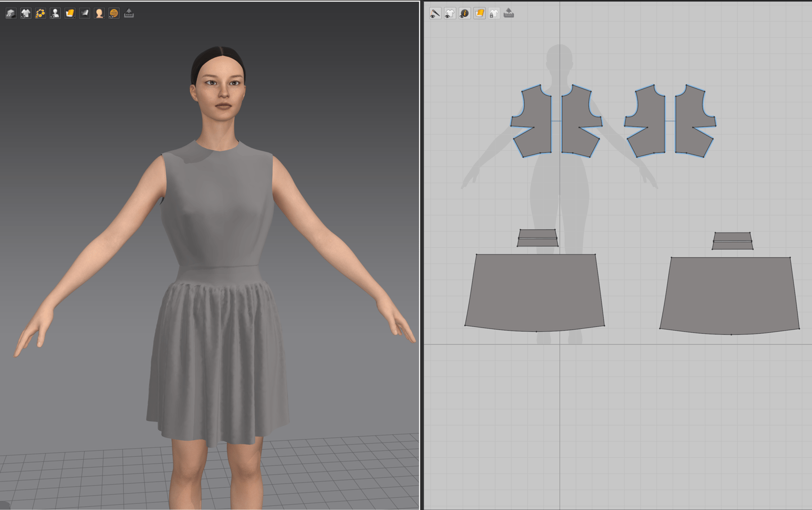
Task: Toggle 3D environment shadow display icon
Action: (11, 13)
